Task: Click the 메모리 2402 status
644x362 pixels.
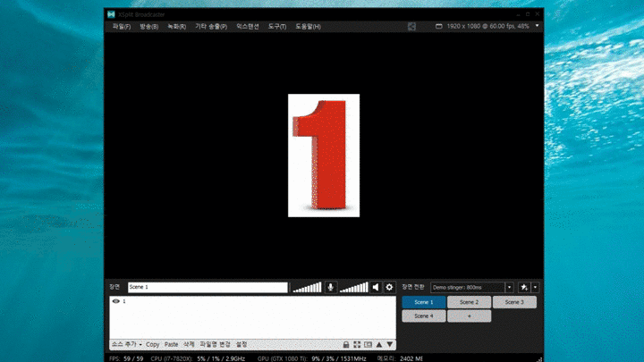Action: point(400,358)
